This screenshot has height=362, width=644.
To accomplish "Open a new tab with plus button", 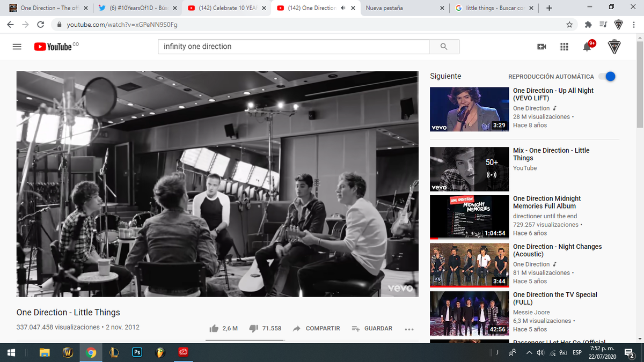I will point(548,8).
